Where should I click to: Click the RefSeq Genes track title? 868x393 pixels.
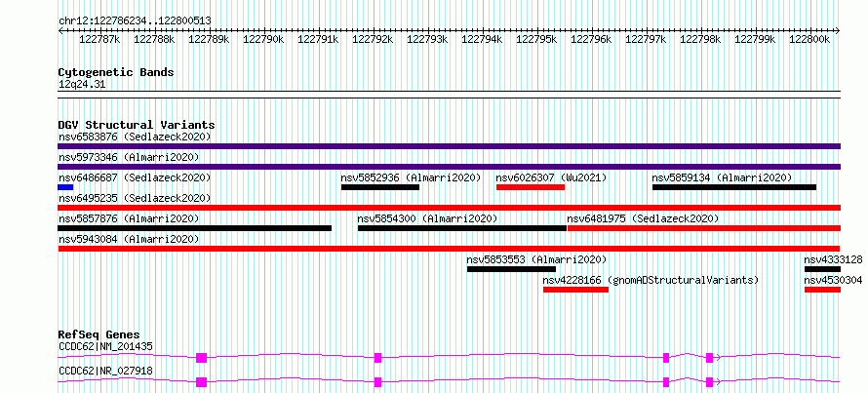tap(99, 334)
